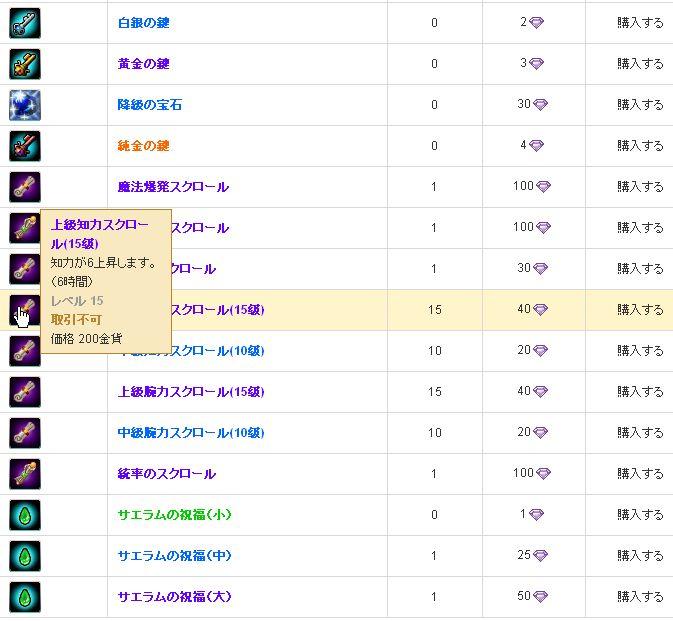673x621 pixels.
Task: Click the diamond gem in 魔法爆発スクロール row
Action: (543, 187)
